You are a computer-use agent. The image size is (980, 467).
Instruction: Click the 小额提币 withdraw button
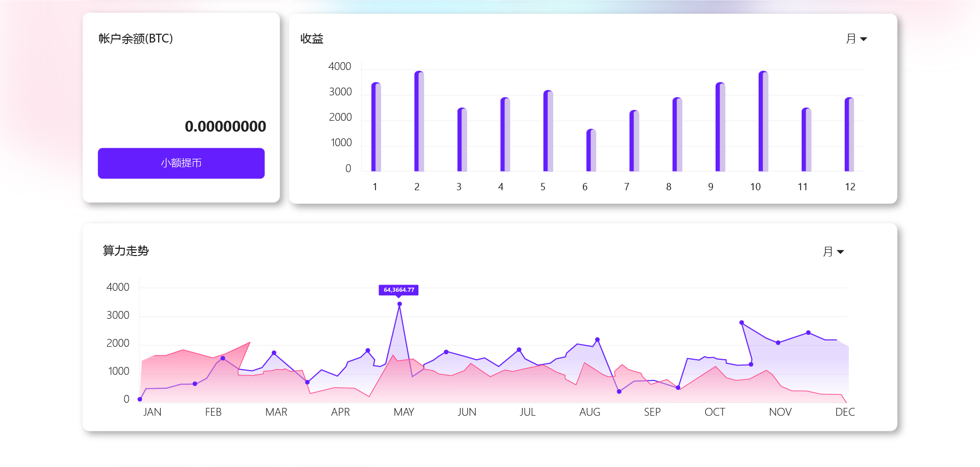181,163
